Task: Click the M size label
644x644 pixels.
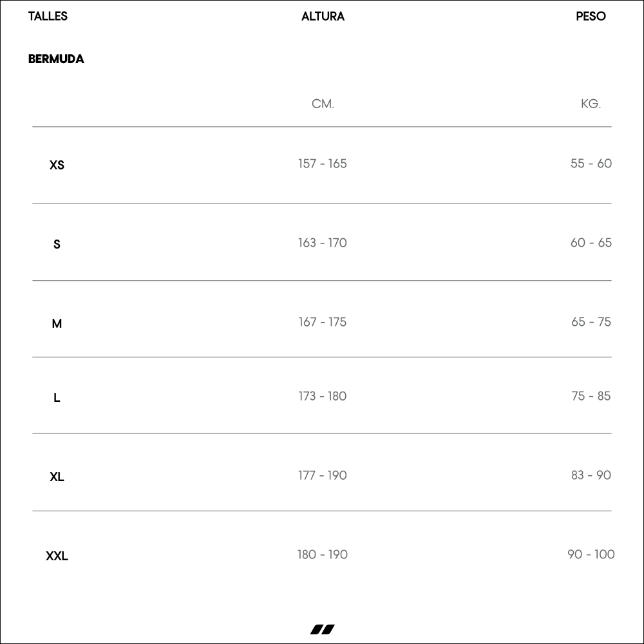Action: (57, 324)
